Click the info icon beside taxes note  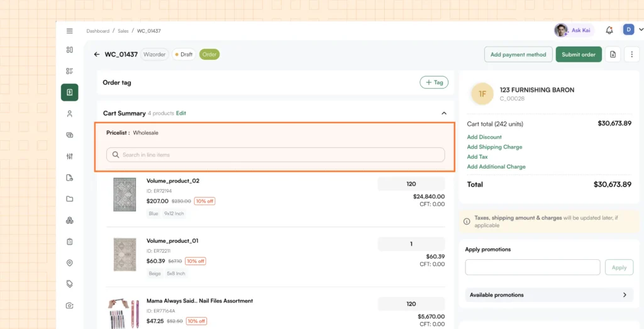tap(467, 221)
